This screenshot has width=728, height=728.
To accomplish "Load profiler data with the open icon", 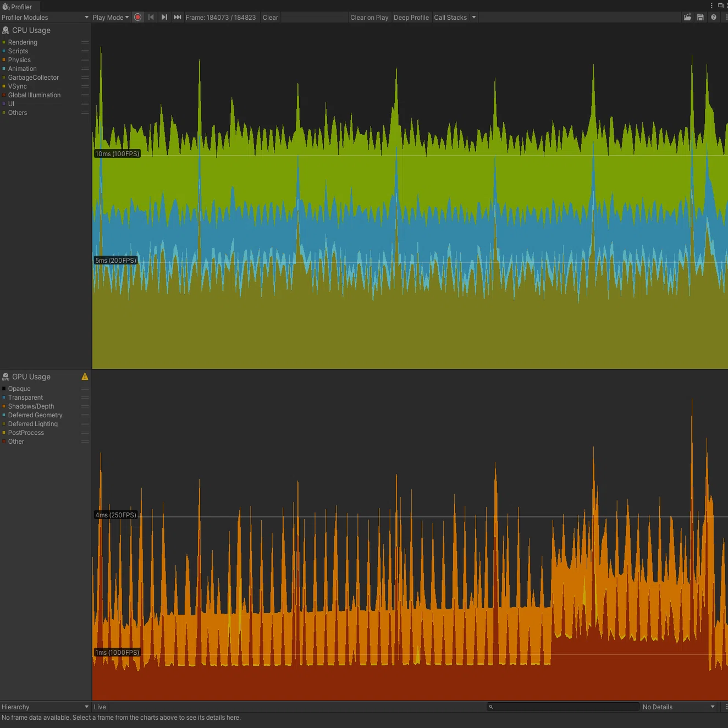I will click(x=687, y=18).
